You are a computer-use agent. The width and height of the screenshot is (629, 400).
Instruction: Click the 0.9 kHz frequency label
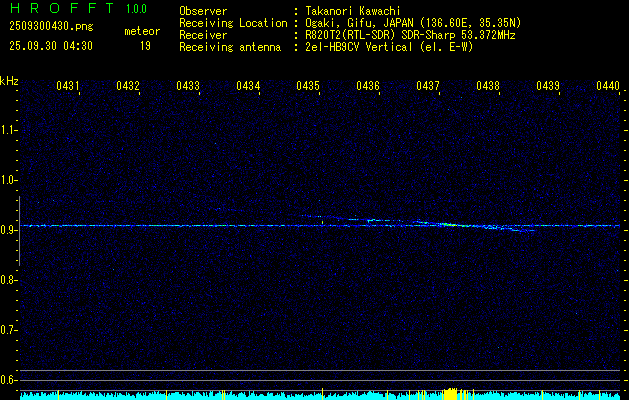9,230
